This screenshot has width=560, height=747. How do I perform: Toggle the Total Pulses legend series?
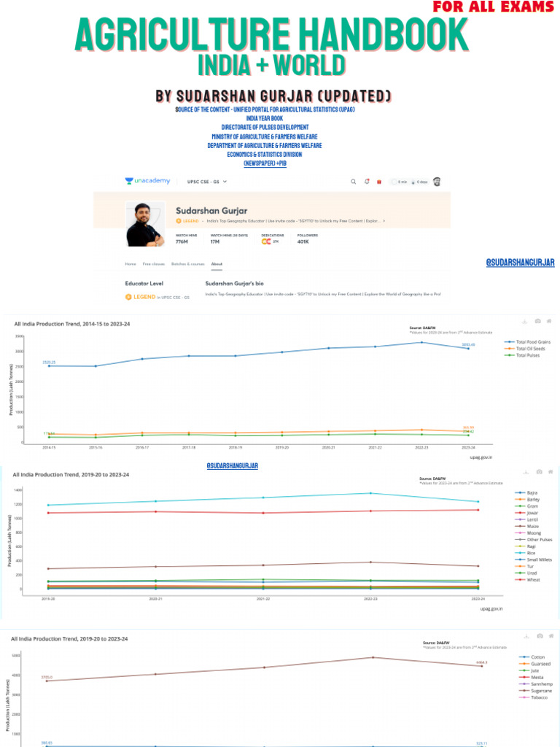click(x=522, y=355)
